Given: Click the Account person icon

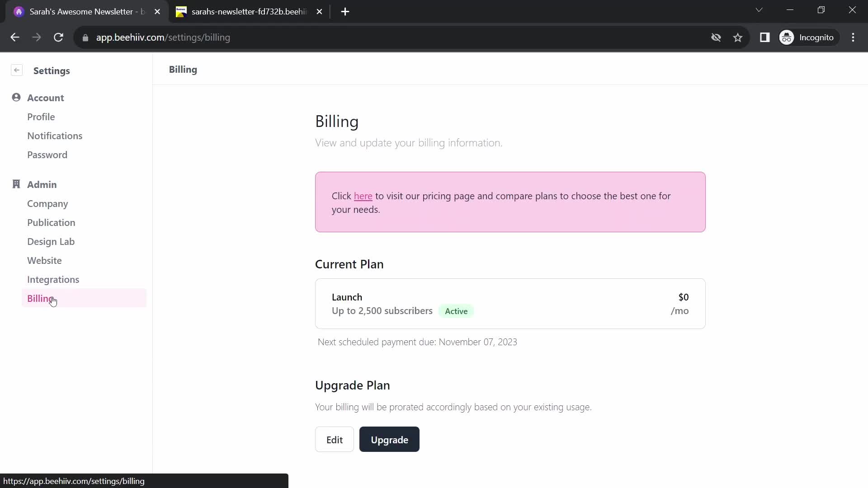Looking at the screenshot, I should [16, 98].
